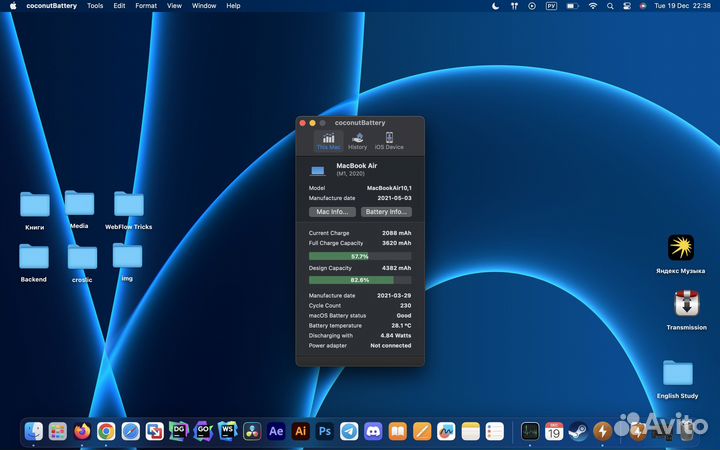Open Reminders from the Dock

click(x=495, y=431)
